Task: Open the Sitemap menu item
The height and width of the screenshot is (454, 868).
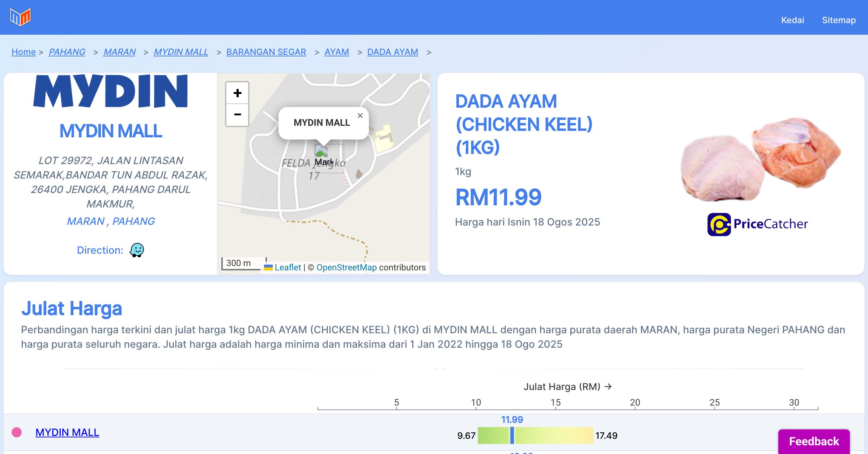Action: [839, 20]
